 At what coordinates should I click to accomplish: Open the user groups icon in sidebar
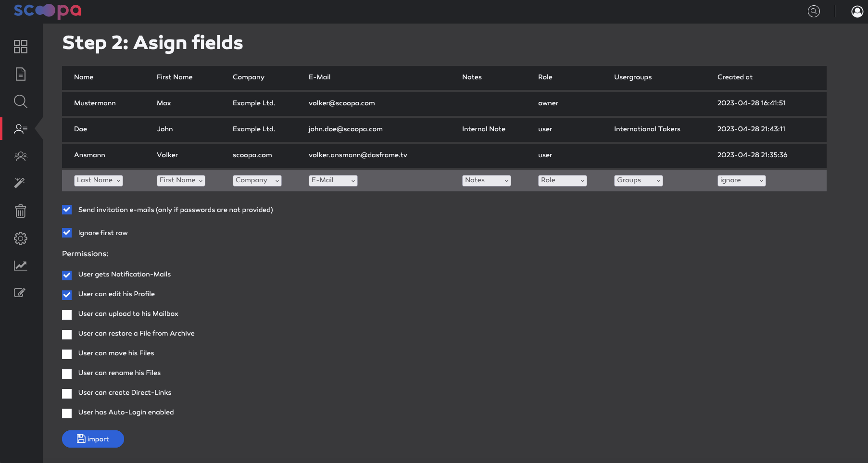tap(21, 156)
